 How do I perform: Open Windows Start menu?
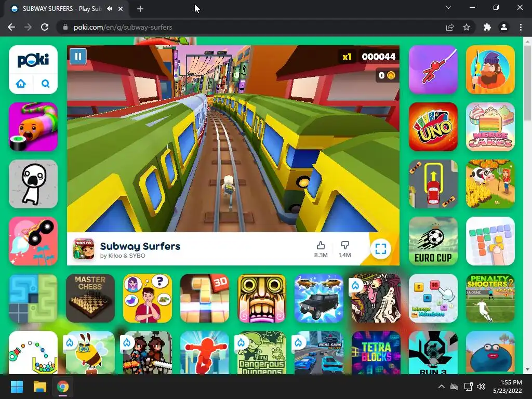pyautogui.click(x=17, y=387)
